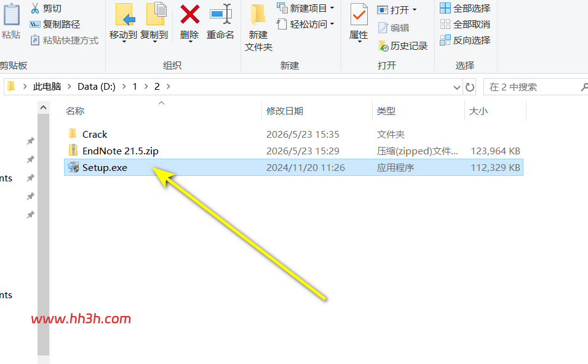Click the search box for folder 2

pyautogui.click(x=533, y=87)
